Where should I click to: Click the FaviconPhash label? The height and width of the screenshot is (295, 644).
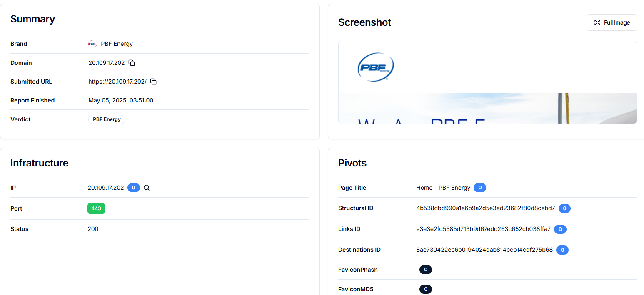point(358,270)
